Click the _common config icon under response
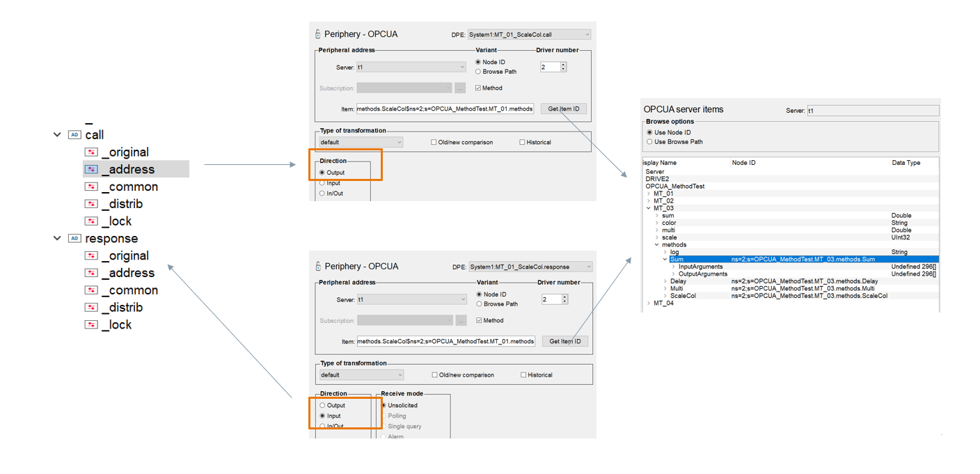 (91, 290)
